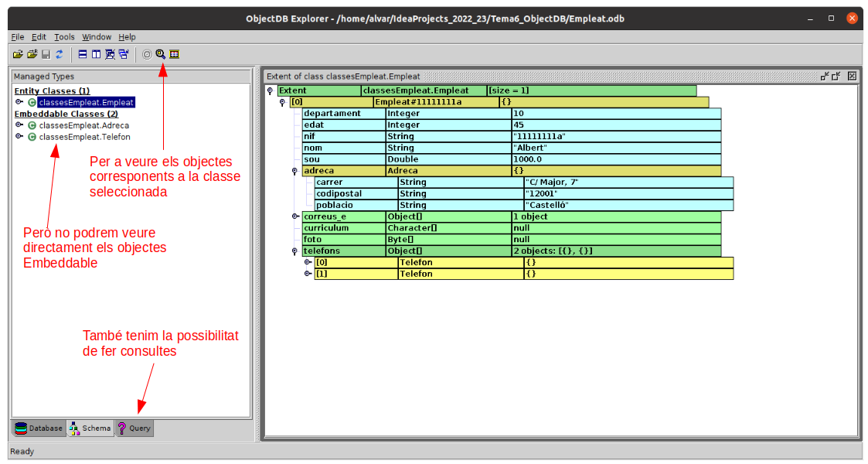Tile windows horizontally using toolbar icon

(83, 54)
